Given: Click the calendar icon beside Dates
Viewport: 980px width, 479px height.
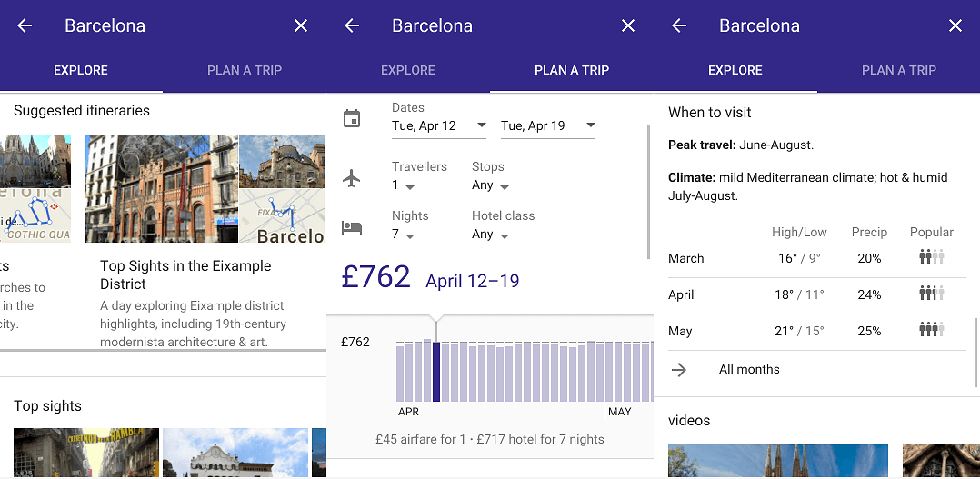Looking at the screenshot, I should [x=352, y=119].
